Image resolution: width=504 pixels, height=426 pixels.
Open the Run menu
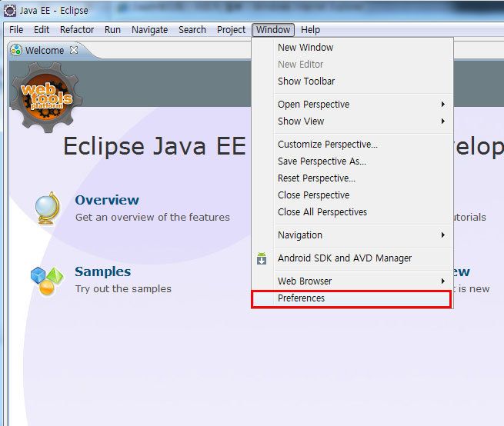[112, 30]
